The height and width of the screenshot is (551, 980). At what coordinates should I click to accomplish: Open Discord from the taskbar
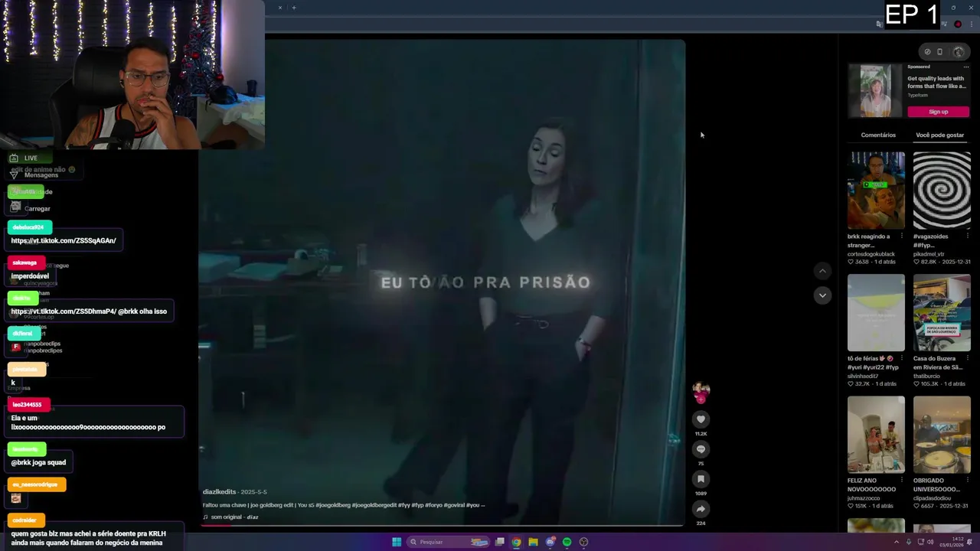coord(550,542)
